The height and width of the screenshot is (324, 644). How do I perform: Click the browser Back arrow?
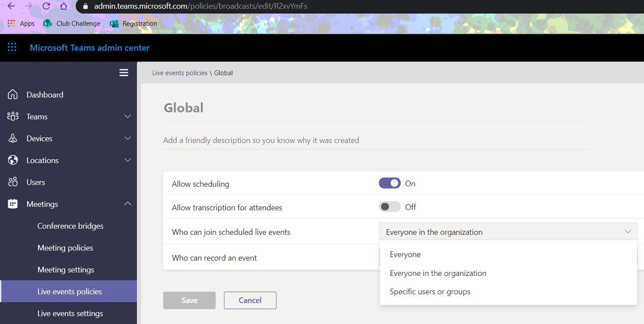click(11, 6)
